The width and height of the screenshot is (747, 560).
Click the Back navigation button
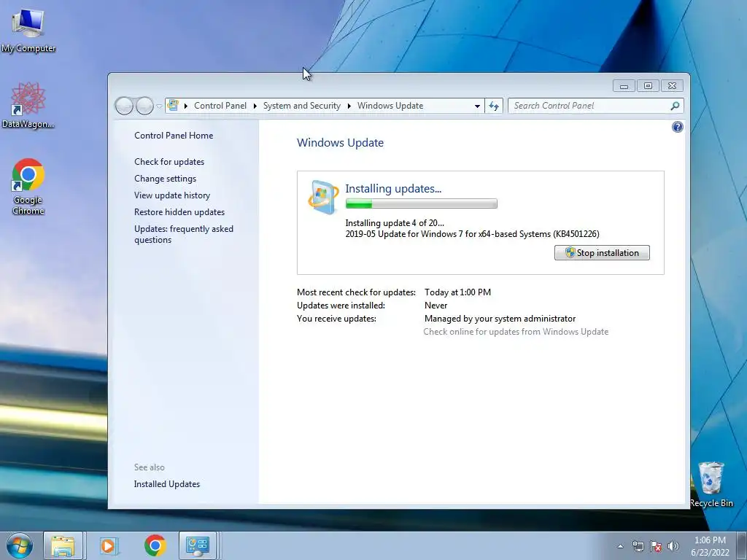coord(124,106)
